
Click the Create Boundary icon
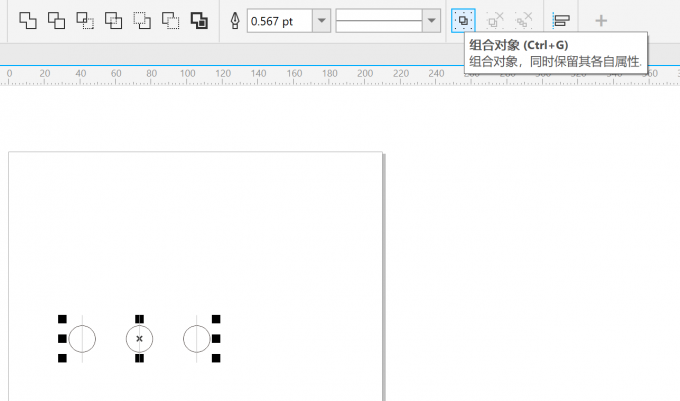tap(199, 20)
